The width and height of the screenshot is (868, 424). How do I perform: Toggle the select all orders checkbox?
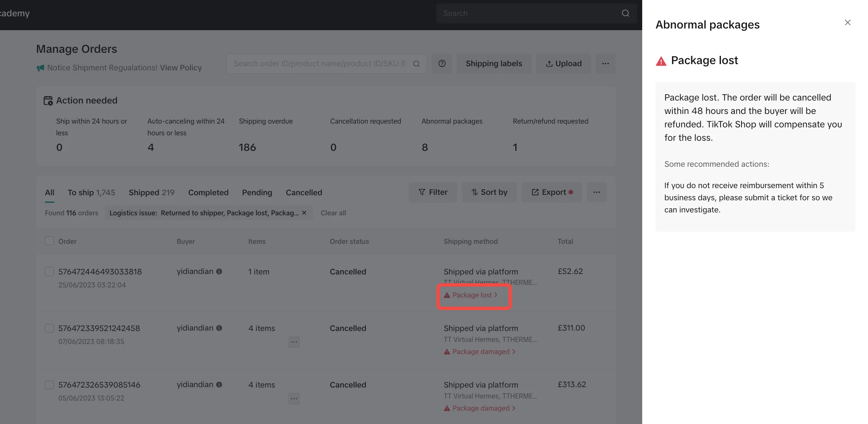[49, 241]
